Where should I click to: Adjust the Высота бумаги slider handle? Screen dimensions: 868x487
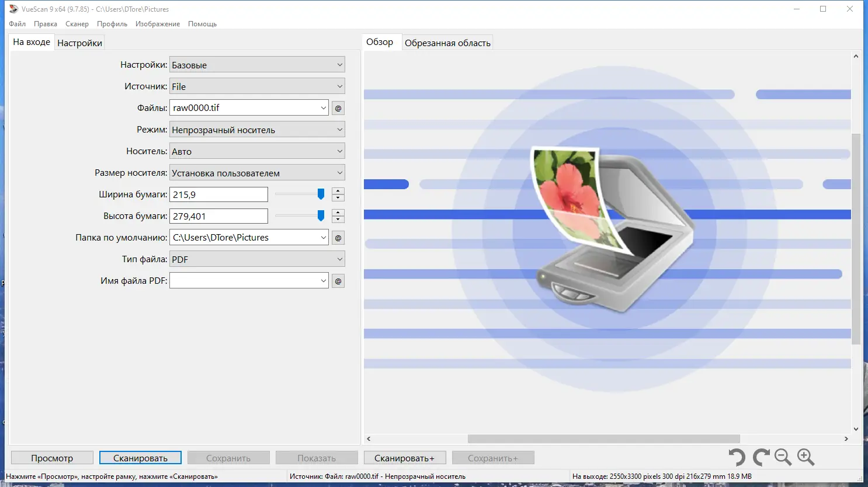(x=321, y=215)
